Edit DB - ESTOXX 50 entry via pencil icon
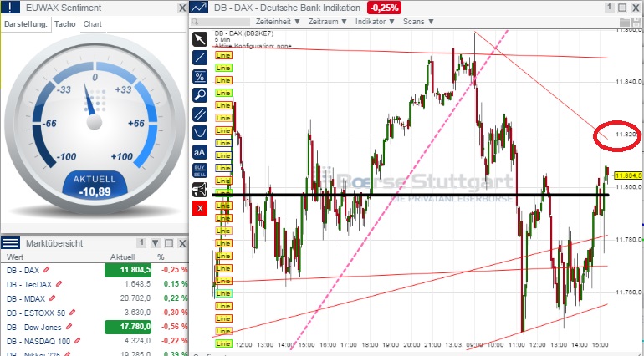The height and width of the screenshot is (356, 644). click(72, 313)
